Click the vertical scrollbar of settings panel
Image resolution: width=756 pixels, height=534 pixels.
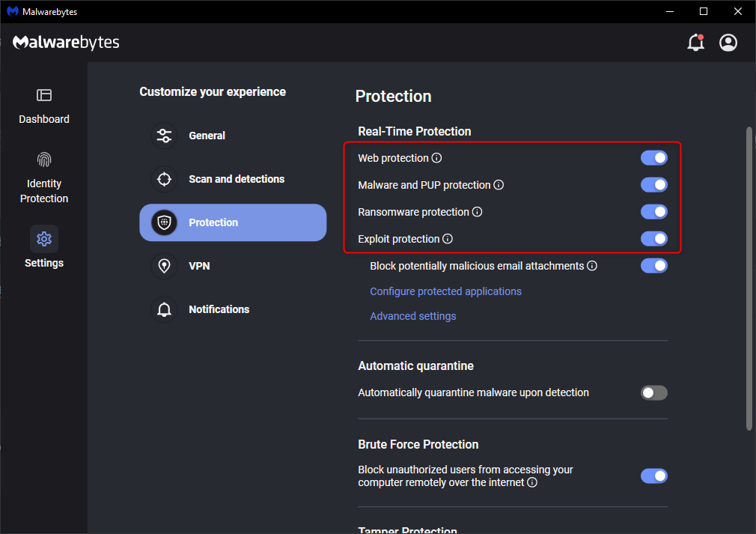point(749,279)
